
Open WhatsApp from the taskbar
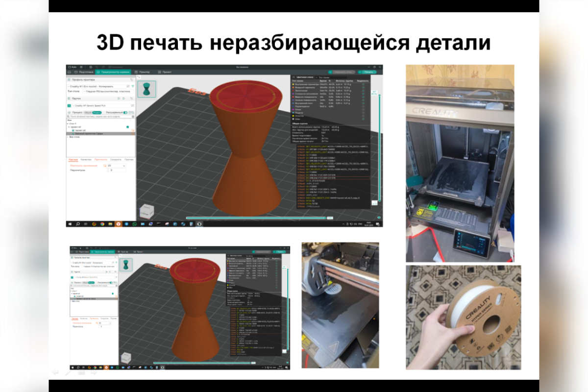(x=135, y=224)
